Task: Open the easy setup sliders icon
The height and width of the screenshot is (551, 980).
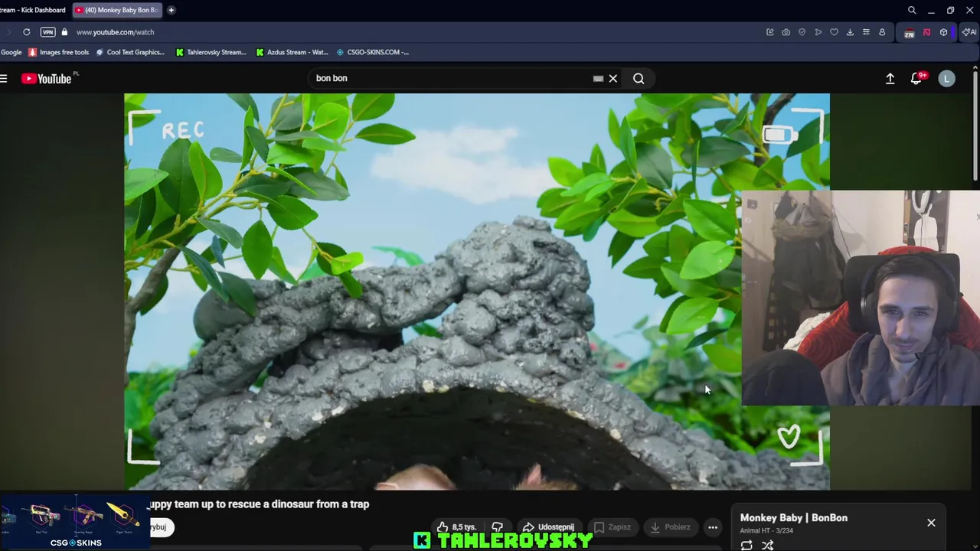Action: [866, 32]
